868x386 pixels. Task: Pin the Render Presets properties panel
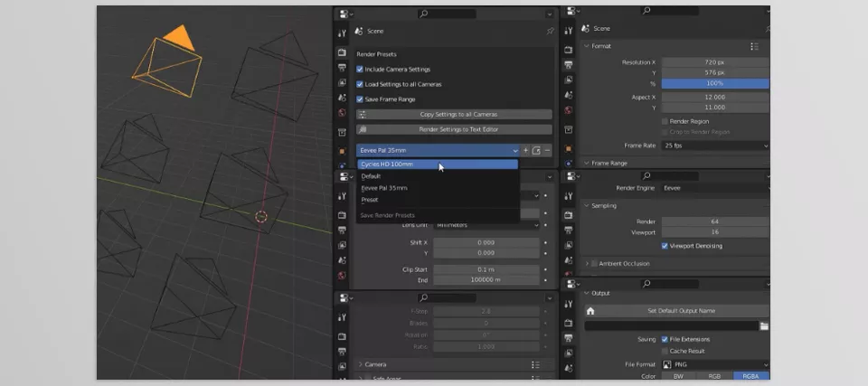[550, 32]
